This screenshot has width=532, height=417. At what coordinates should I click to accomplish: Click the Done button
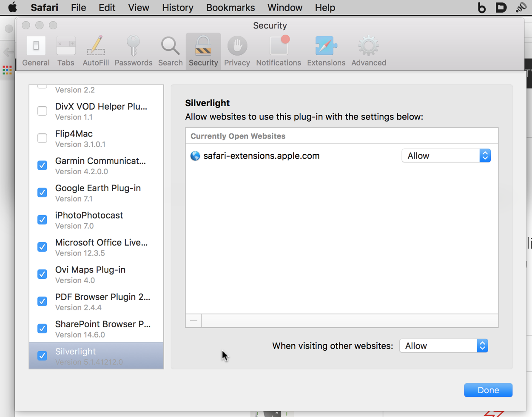click(488, 390)
